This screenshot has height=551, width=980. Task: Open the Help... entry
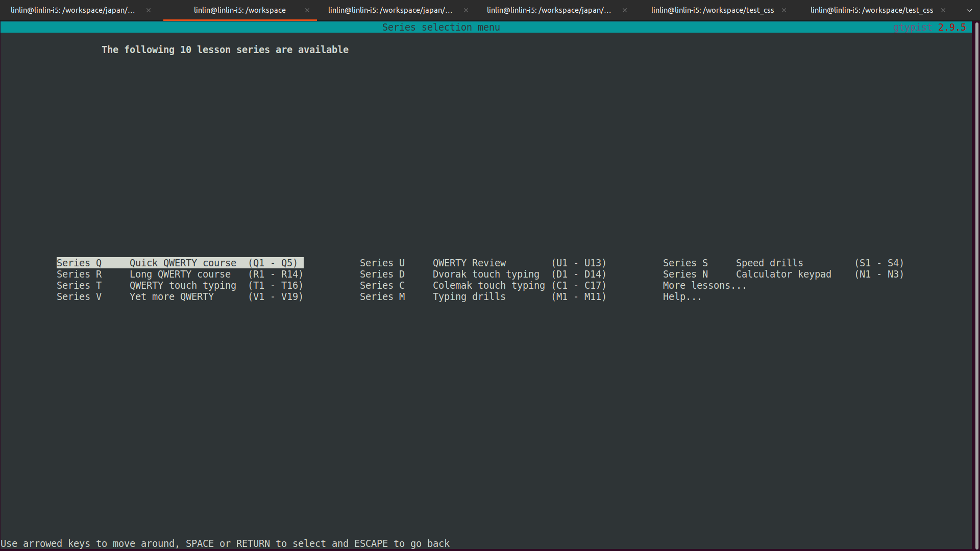[x=682, y=297]
